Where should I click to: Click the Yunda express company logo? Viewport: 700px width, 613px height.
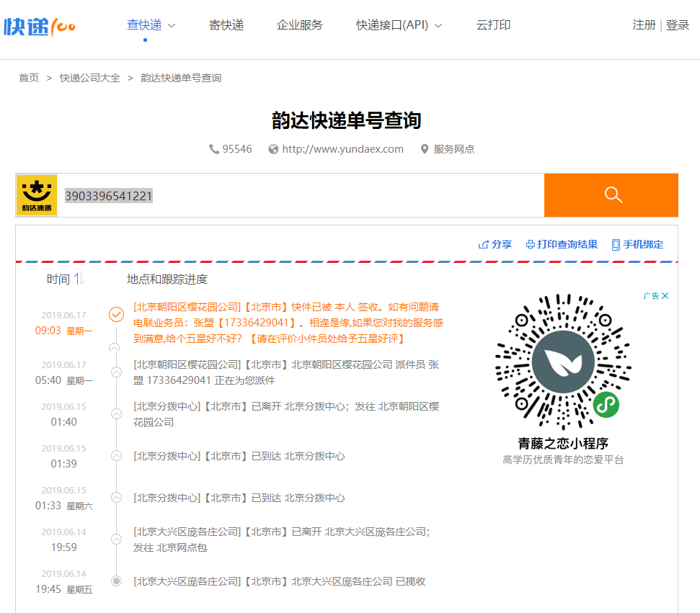(37, 195)
